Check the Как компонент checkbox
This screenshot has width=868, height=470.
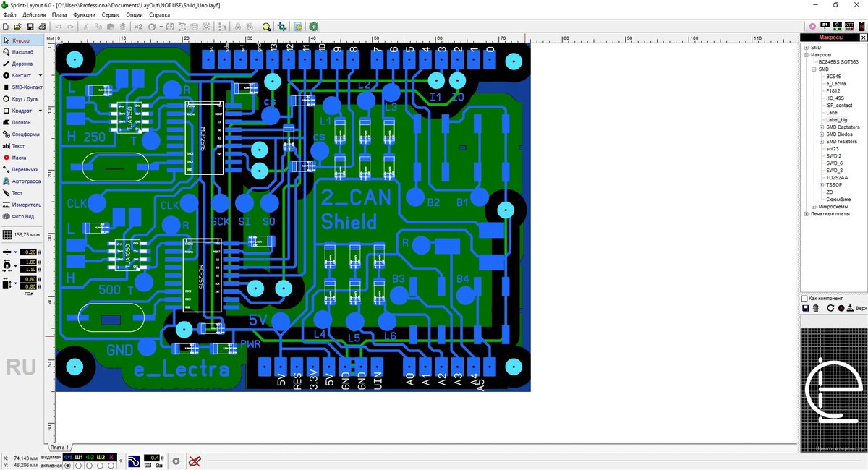(804, 298)
